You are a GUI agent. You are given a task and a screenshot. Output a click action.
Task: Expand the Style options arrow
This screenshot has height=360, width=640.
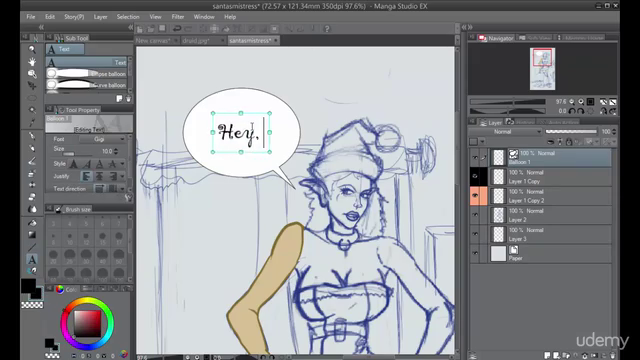[122, 164]
